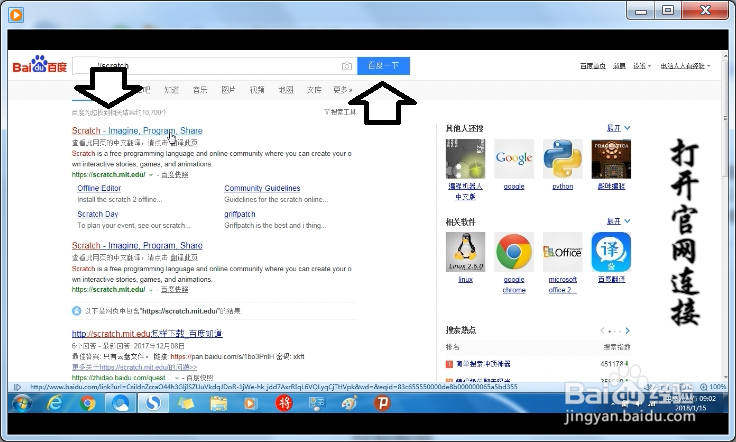Open the Sogou browser in the taskbar
This screenshot has height=442, width=736.
[x=153, y=403]
